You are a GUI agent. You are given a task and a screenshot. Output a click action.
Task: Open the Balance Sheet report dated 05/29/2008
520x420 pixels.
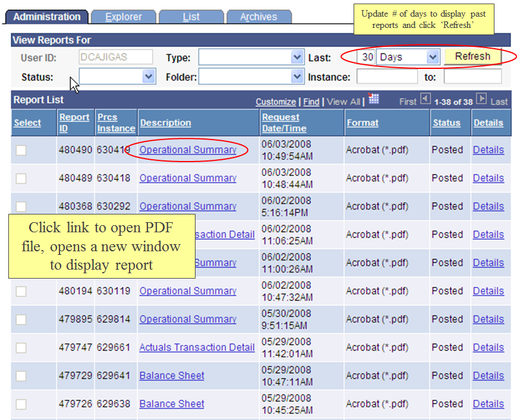[x=171, y=375]
